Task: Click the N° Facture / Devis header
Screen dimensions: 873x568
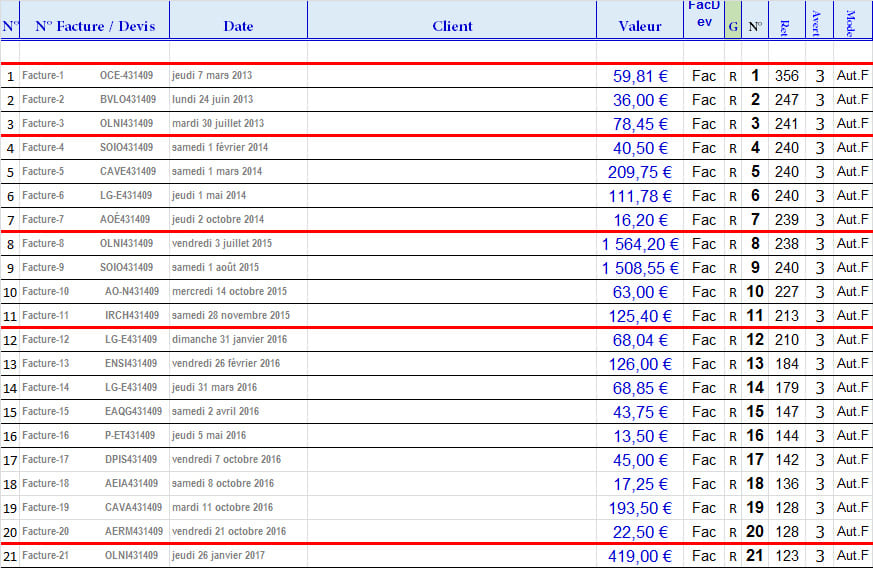Action: click(x=95, y=26)
